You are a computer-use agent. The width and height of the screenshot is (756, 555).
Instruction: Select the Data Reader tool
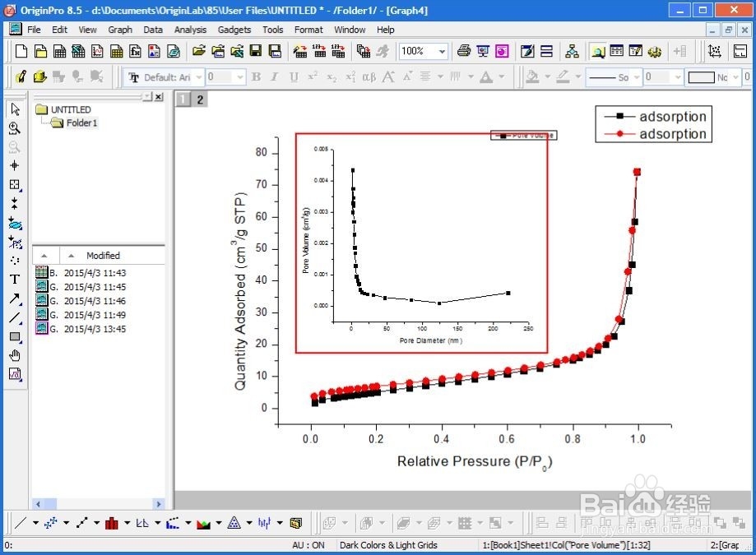pos(15,184)
